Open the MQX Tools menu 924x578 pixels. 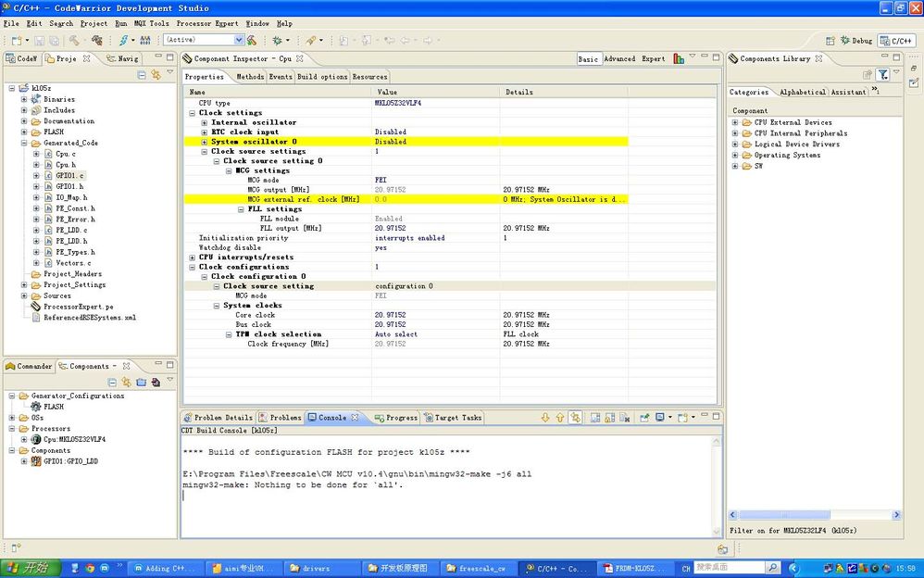(152, 23)
